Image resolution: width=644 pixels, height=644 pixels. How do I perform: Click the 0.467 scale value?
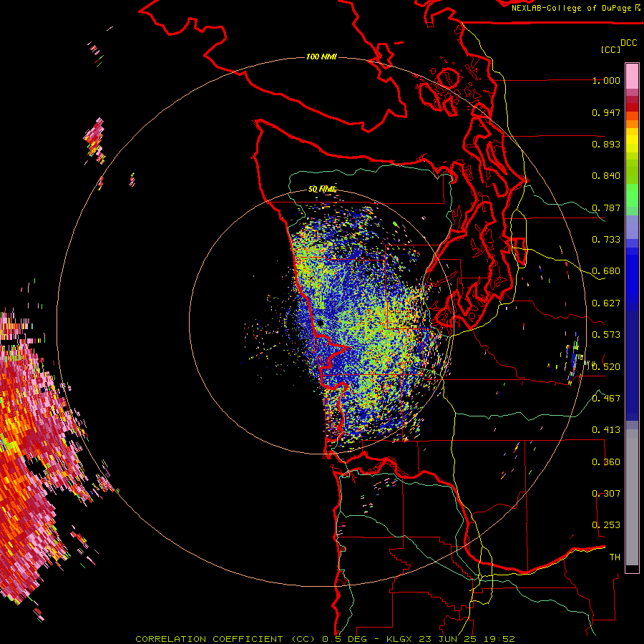[x=606, y=399]
